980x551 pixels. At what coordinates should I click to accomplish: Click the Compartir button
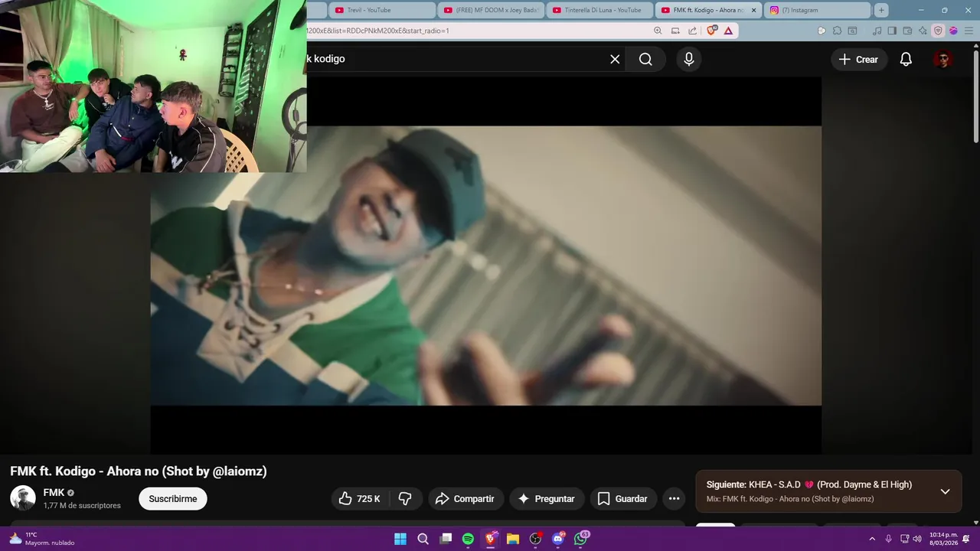[465, 499]
